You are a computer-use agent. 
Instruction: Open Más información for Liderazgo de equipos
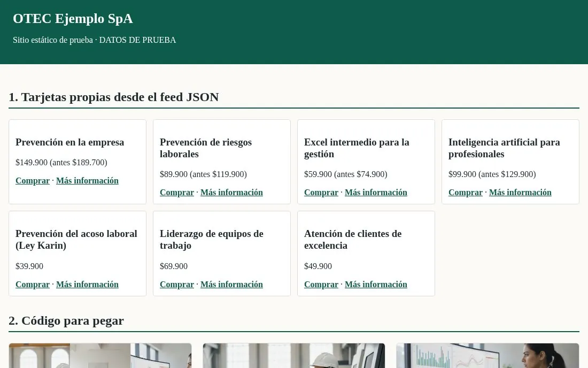[232, 285]
